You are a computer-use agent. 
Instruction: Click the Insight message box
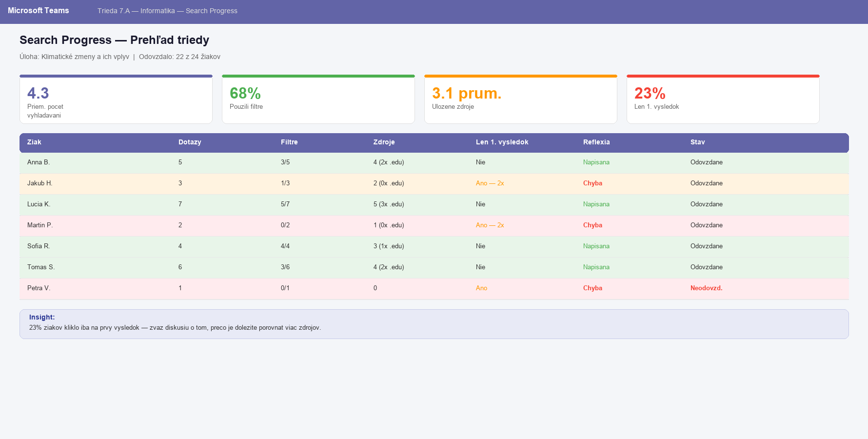click(434, 324)
